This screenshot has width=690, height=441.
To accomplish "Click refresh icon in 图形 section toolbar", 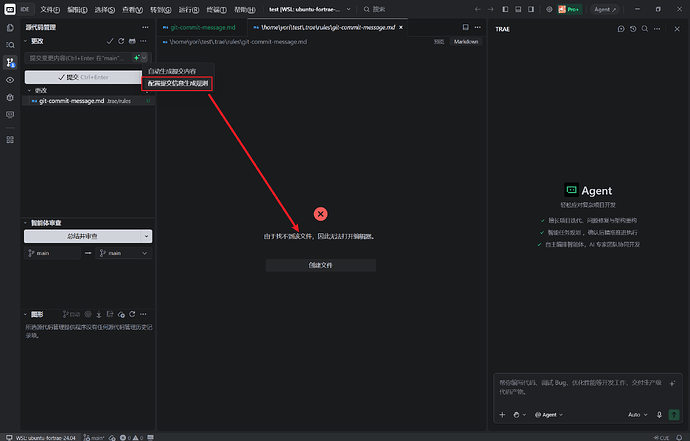I will 132,314.
